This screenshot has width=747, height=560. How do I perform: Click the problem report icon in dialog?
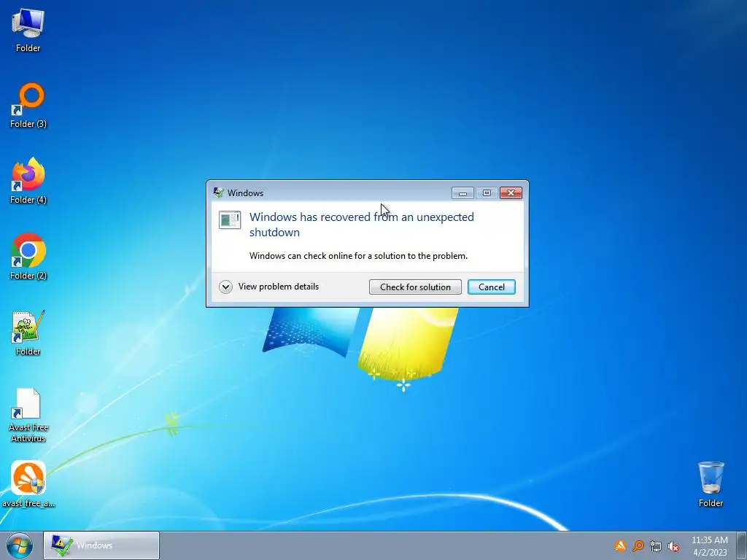click(230, 220)
